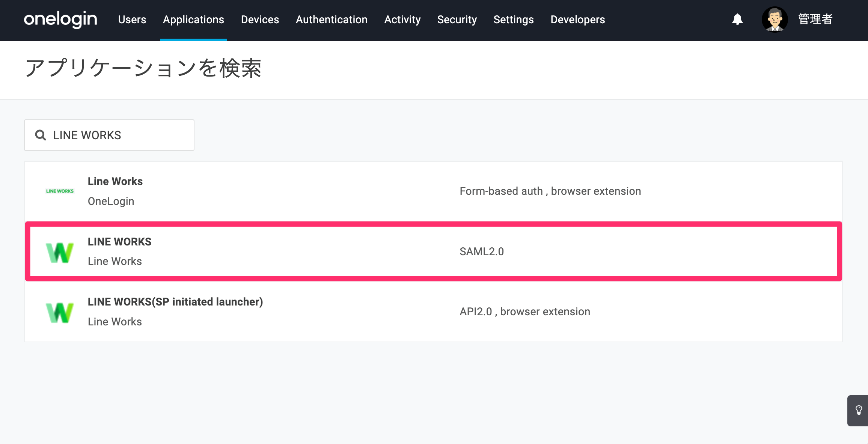Open the notifications bell

point(737,20)
